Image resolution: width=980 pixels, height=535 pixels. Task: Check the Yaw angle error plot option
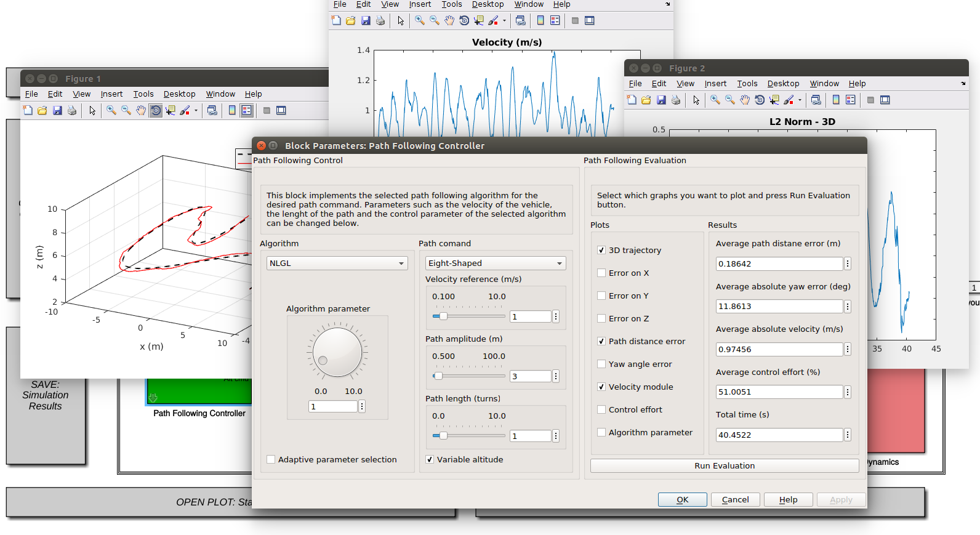pyautogui.click(x=601, y=364)
